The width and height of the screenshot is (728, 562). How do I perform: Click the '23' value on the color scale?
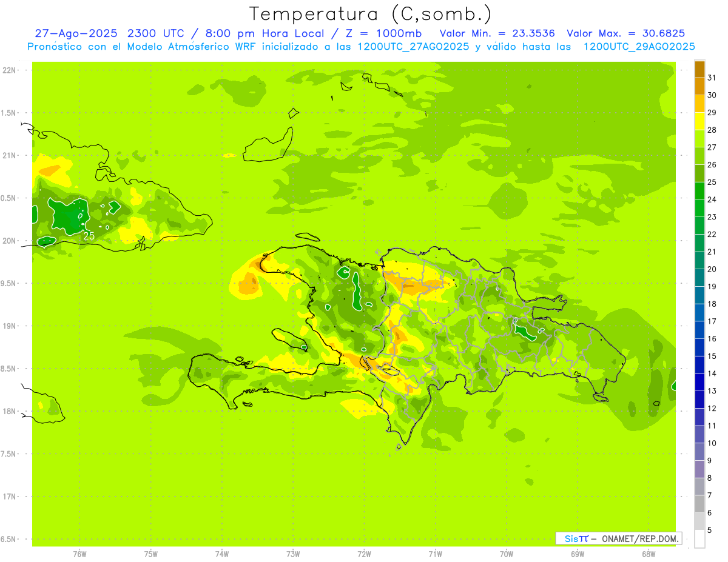click(x=712, y=216)
